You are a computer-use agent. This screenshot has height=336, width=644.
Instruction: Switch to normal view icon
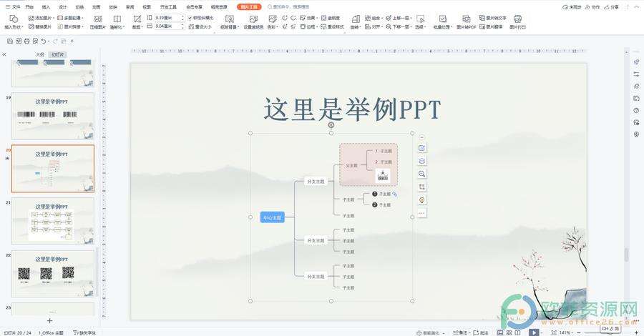pos(500,332)
